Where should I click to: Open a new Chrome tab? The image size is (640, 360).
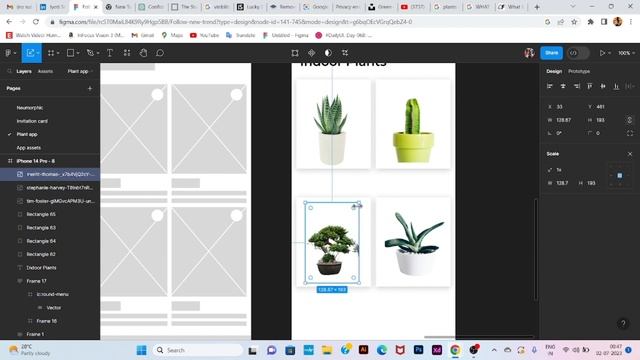537,7
